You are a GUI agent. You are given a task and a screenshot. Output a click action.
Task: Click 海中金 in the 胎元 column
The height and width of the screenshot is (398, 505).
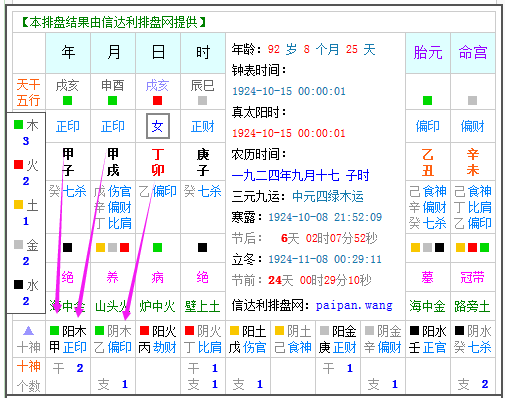pyautogui.click(x=427, y=306)
